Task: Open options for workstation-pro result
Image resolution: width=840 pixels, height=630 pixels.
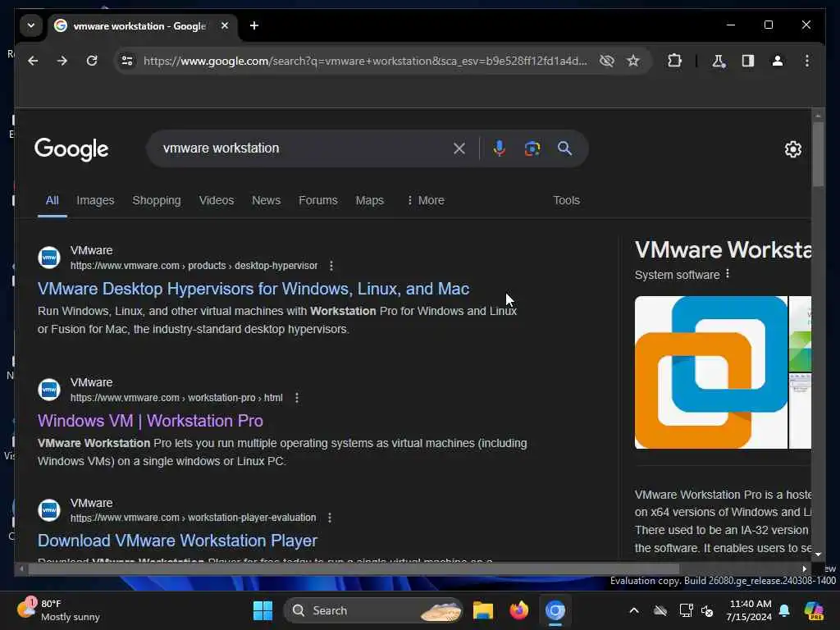Action: (297, 398)
